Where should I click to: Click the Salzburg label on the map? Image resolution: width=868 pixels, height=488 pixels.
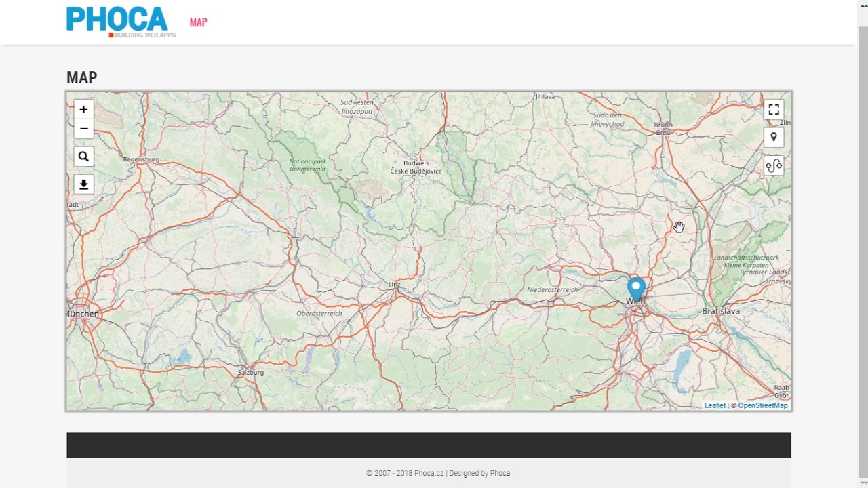tap(251, 372)
